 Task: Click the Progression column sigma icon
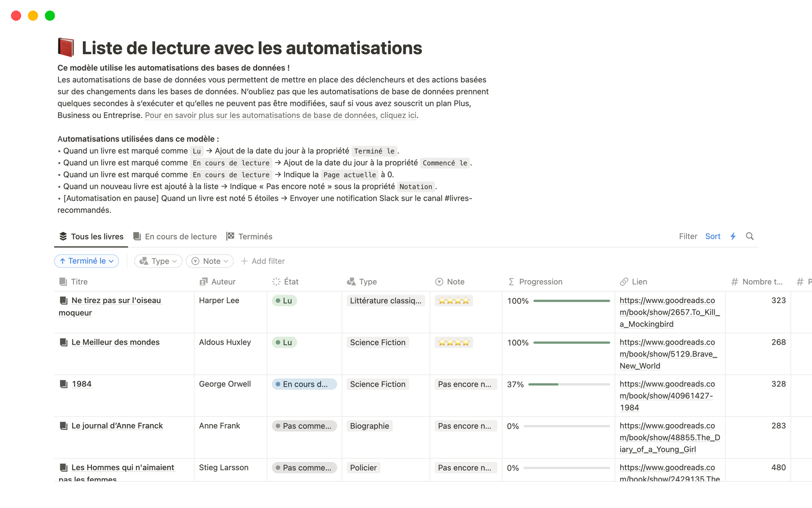point(511,282)
